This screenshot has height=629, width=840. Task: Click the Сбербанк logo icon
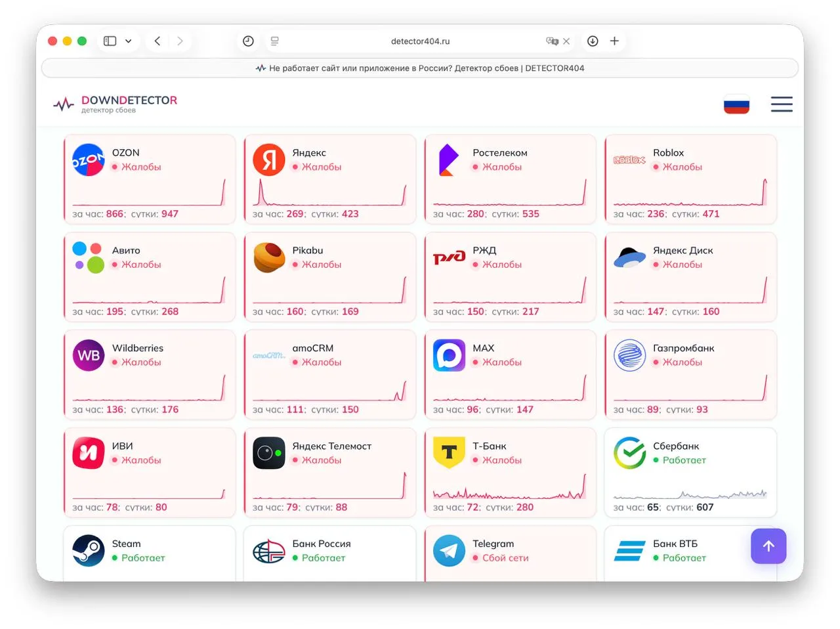coord(629,453)
